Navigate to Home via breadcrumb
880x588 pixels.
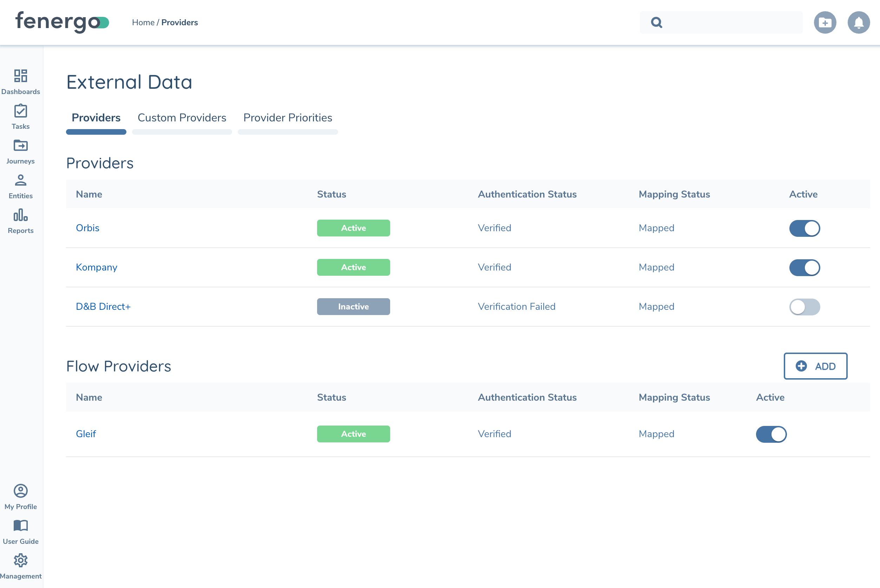tap(144, 22)
